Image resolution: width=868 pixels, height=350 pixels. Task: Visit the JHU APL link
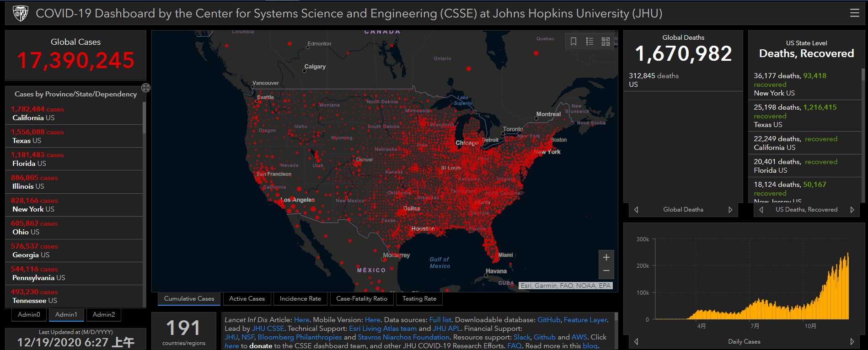click(x=446, y=329)
